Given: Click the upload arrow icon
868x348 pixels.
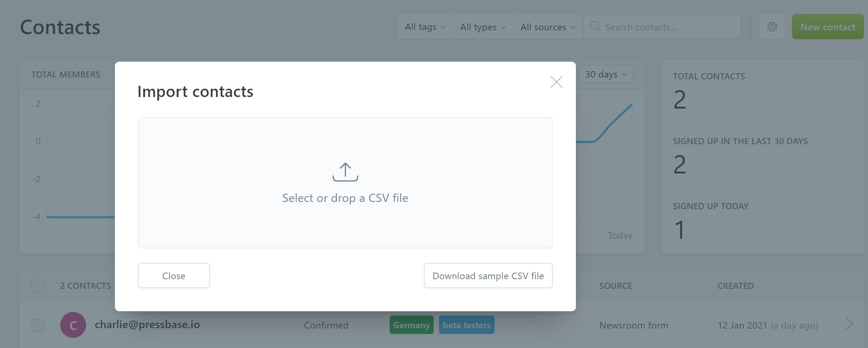Looking at the screenshot, I should click(x=345, y=172).
